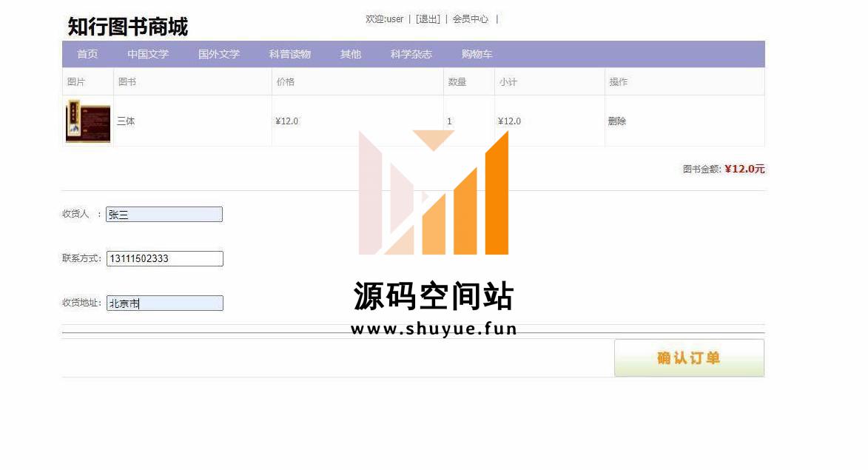Screen dimensions: 868x470
Task: Open the 首页 home tab
Action: click(87, 54)
